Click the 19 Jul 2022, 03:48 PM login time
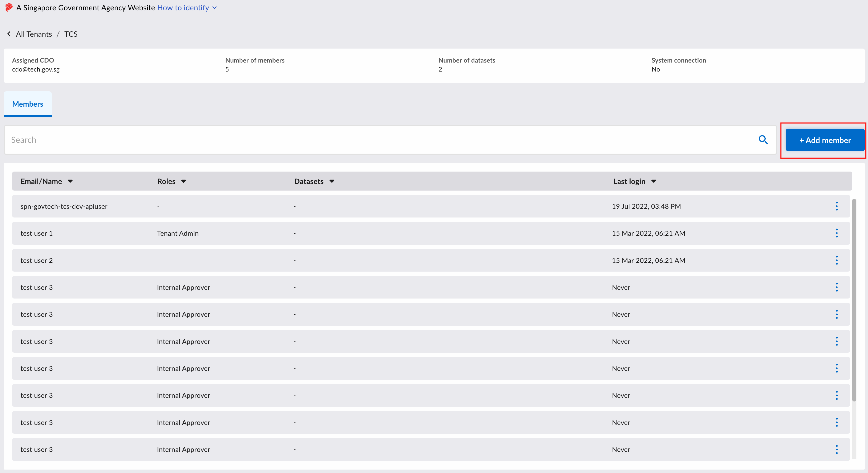The height and width of the screenshot is (473, 868). pos(646,206)
